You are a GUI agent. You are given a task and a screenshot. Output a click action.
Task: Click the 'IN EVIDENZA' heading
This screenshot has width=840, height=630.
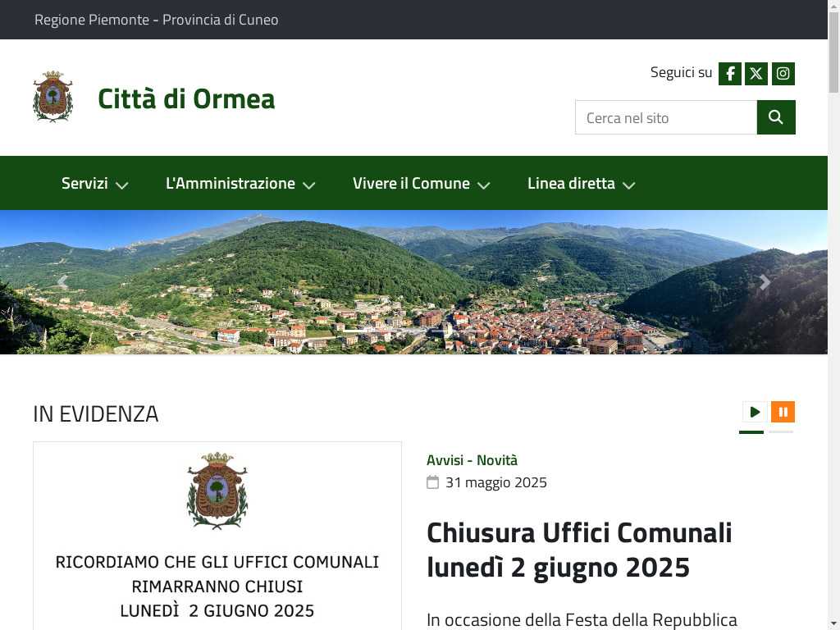coord(96,414)
